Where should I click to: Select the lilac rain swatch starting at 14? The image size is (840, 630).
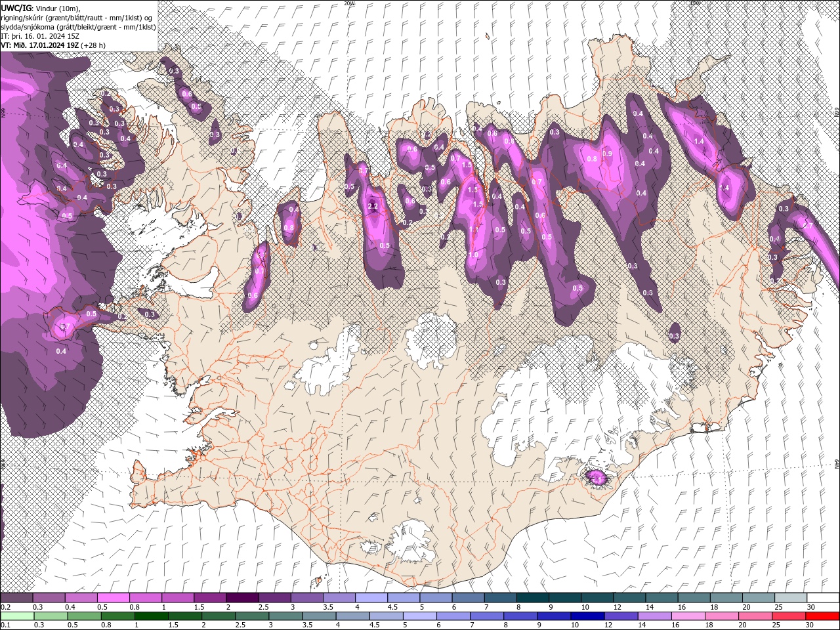pos(654,616)
